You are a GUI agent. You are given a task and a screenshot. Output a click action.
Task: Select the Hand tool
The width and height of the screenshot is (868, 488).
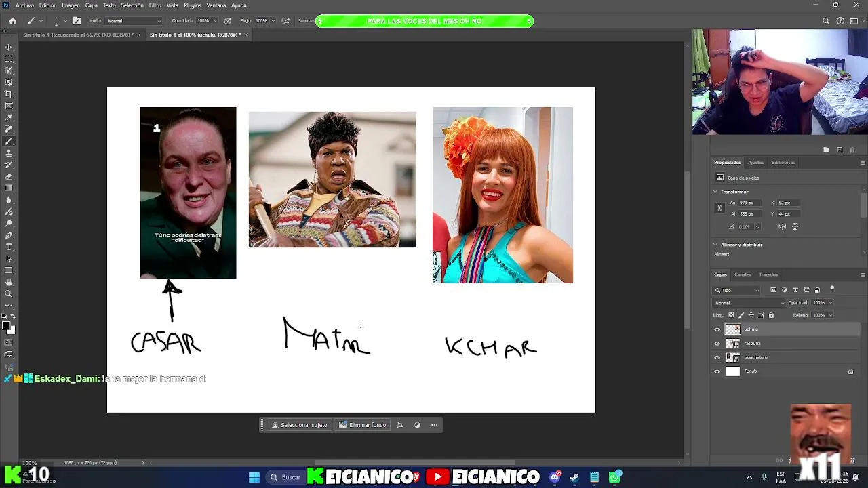[9, 282]
